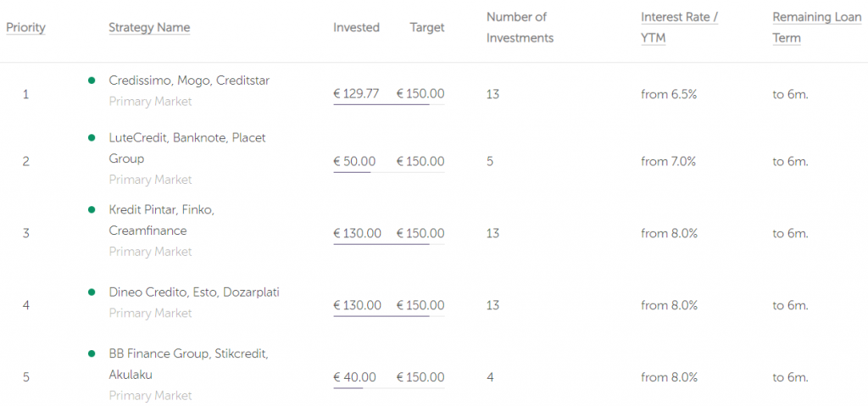Click progress bar under €50.00 invested
Screen dimensions: 868x406
point(388,172)
